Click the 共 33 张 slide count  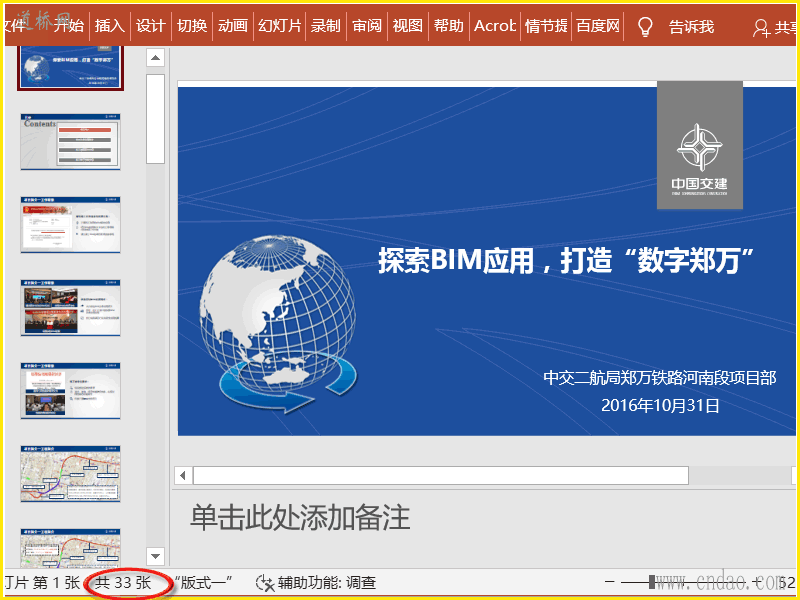[123, 583]
